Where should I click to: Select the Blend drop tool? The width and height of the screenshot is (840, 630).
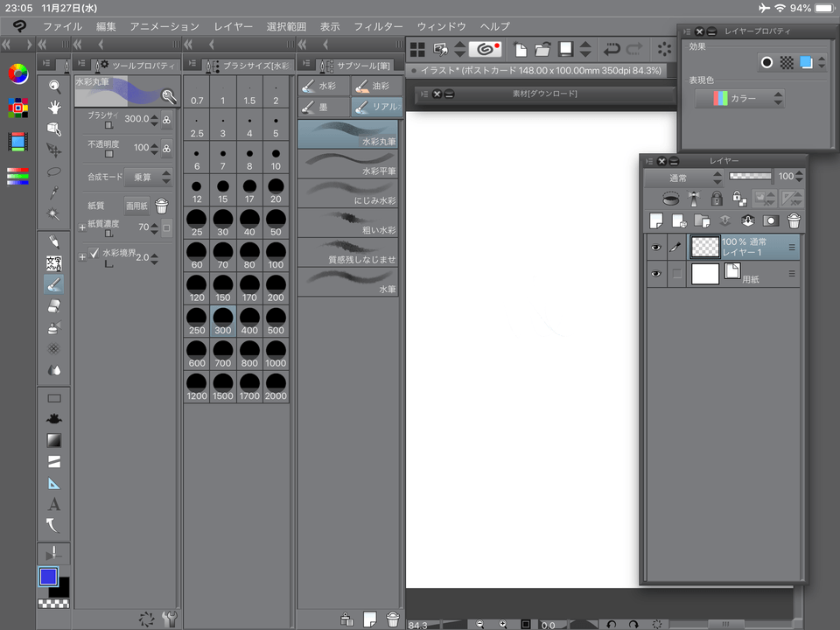point(54,370)
